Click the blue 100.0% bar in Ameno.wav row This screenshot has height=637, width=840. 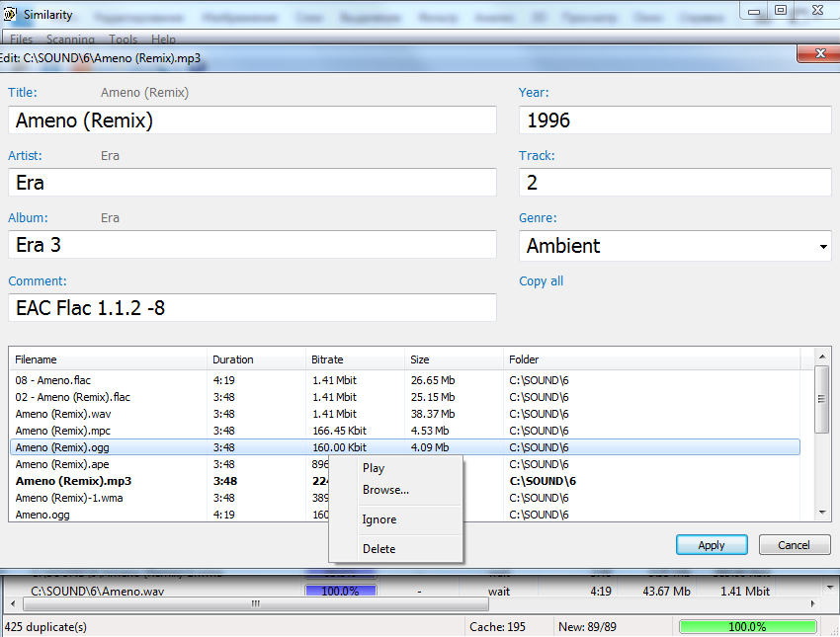pos(340,591)
